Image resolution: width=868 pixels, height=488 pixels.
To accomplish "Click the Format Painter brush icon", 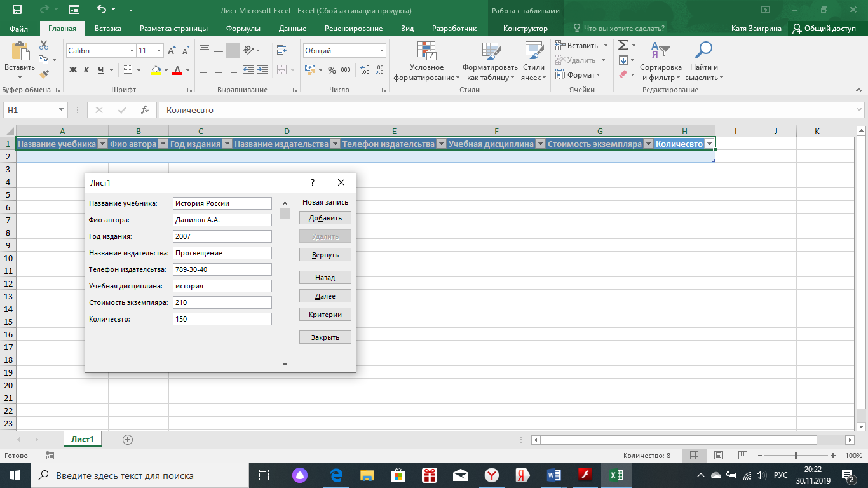I will pos(44,74).
